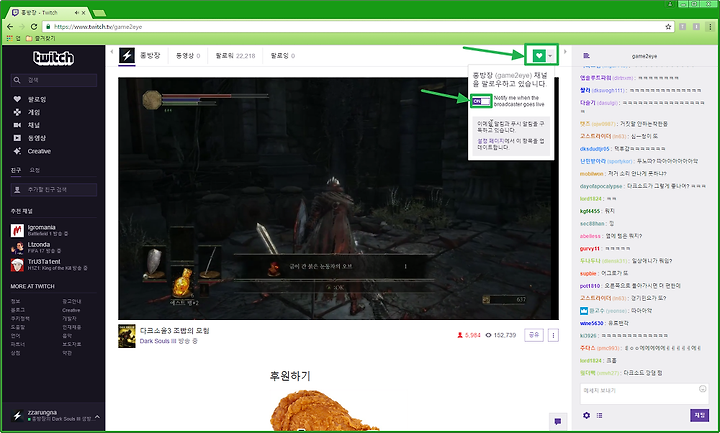Click the browser back button

[x=10, y=27]
